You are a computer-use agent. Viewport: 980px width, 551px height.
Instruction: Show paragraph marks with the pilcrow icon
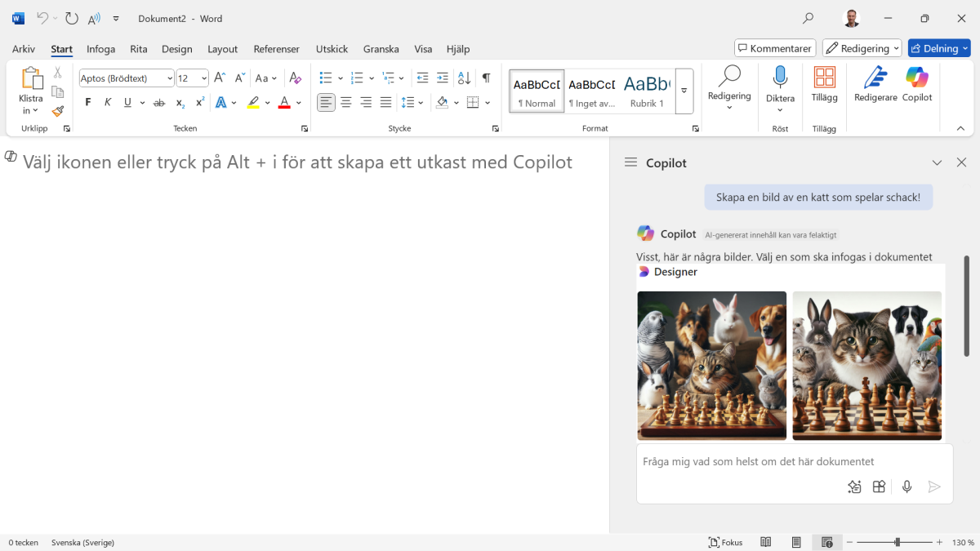(486, 78)
